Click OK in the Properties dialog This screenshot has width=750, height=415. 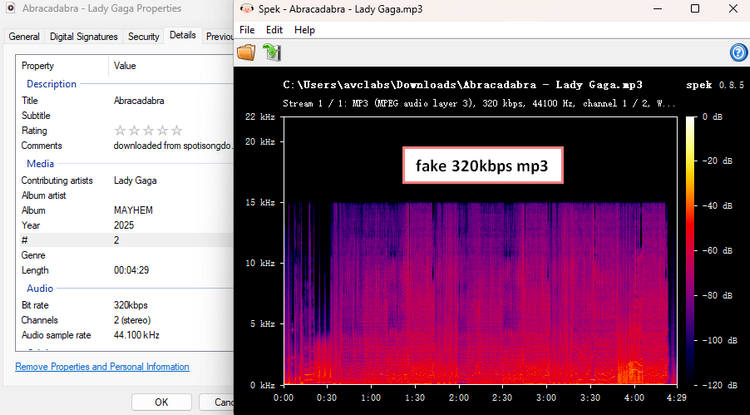coord(162,402)
